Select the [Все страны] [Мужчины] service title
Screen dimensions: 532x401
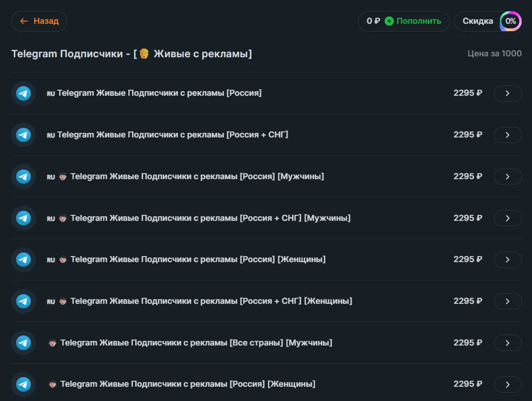coord(196,343)
